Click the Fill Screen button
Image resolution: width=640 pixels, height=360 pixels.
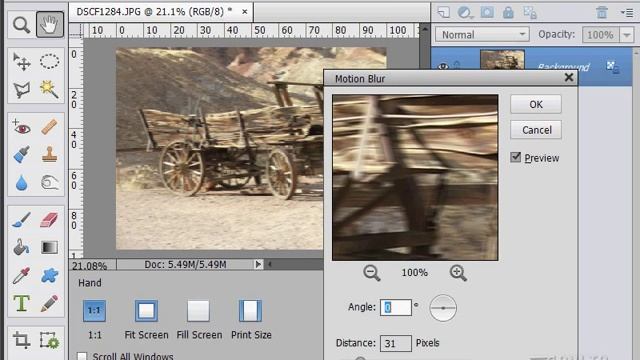(199, 311)
